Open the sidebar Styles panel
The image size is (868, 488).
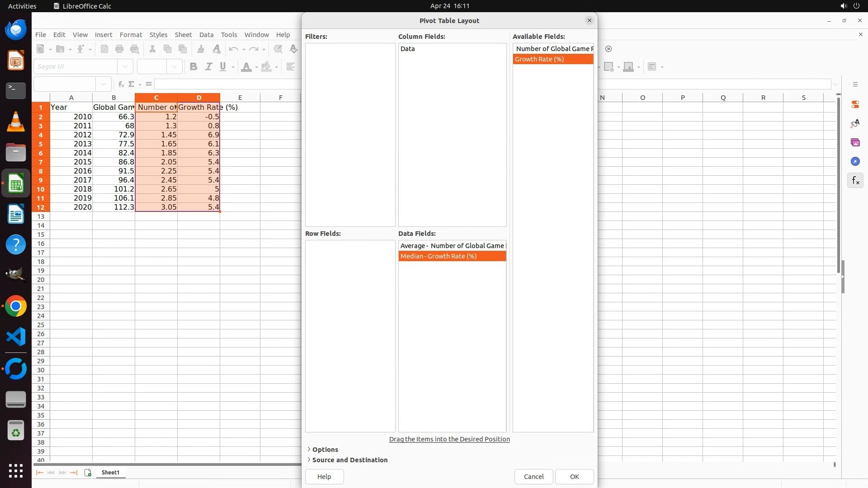click(855, 123)
